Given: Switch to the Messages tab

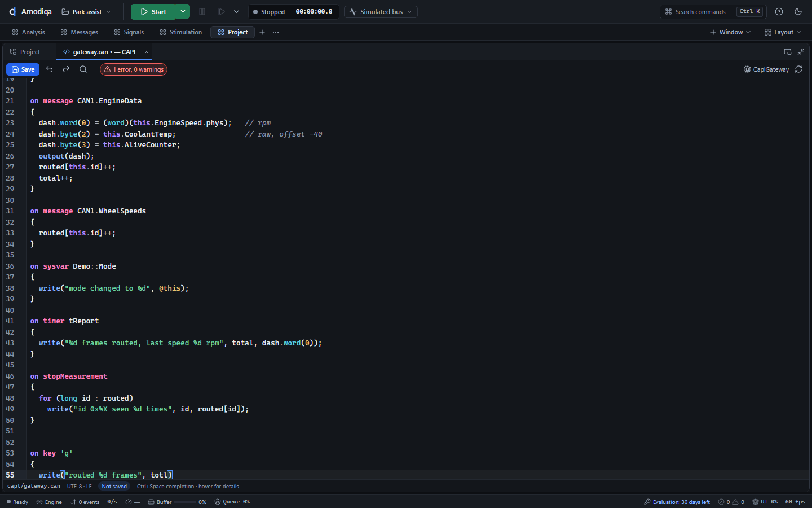Looking at the screenshot, I should (80, 32).
